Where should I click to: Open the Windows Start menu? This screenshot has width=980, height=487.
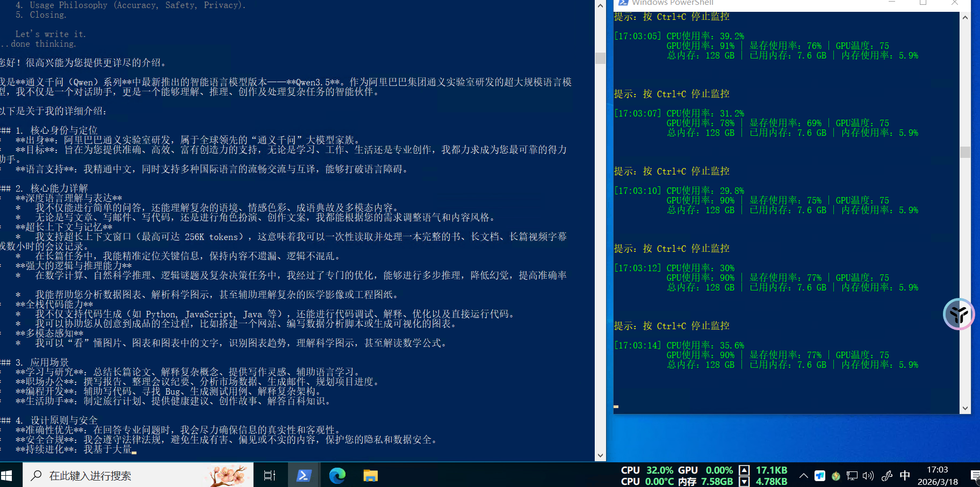(6, 475)
